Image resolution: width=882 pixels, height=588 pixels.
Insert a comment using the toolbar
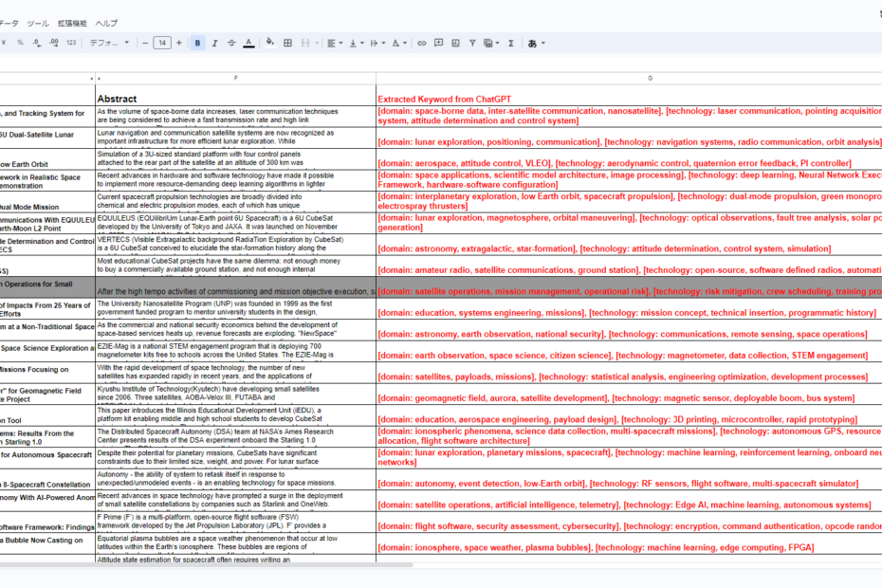(439, 43)
